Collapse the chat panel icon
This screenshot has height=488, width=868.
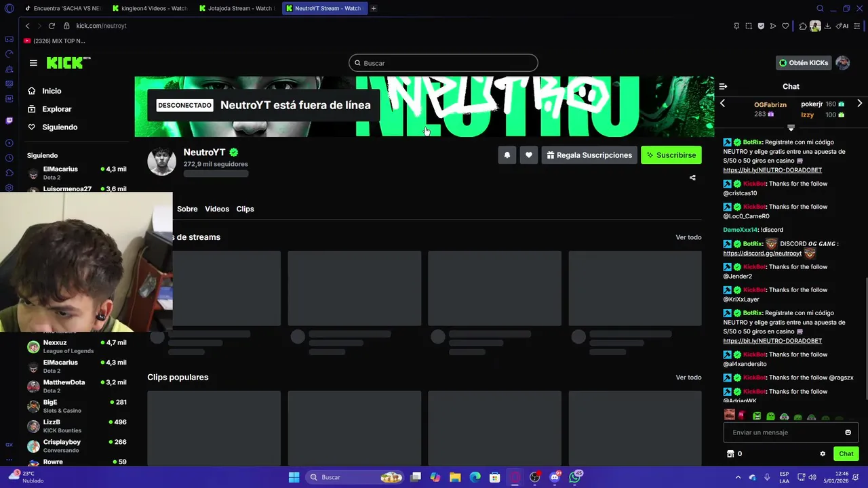723,86
